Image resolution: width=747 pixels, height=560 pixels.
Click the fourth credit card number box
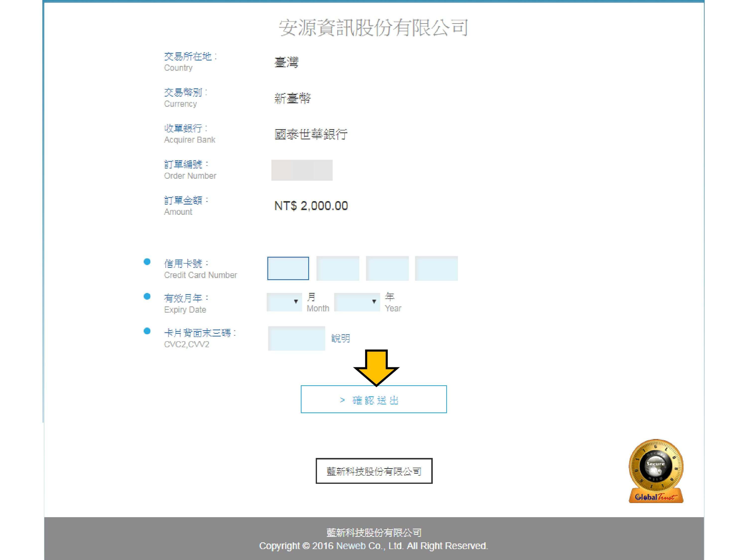tap(436, 269)
